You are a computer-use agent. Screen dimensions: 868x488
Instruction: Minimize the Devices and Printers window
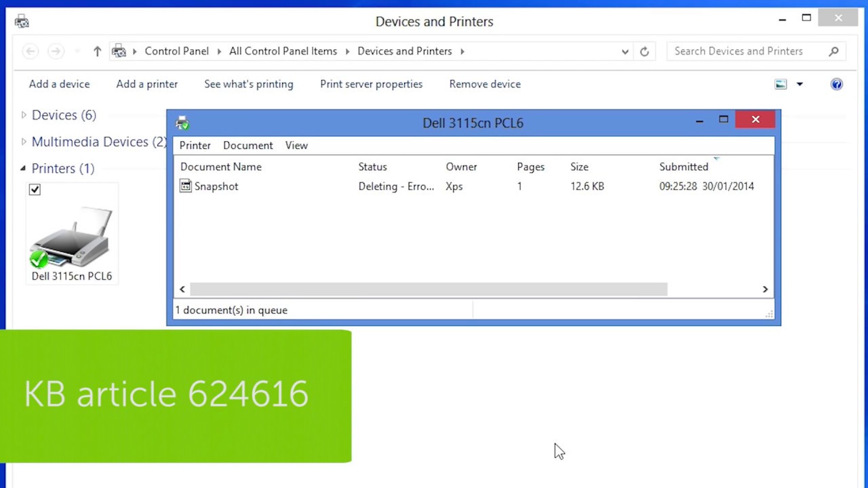coord(782,19)
